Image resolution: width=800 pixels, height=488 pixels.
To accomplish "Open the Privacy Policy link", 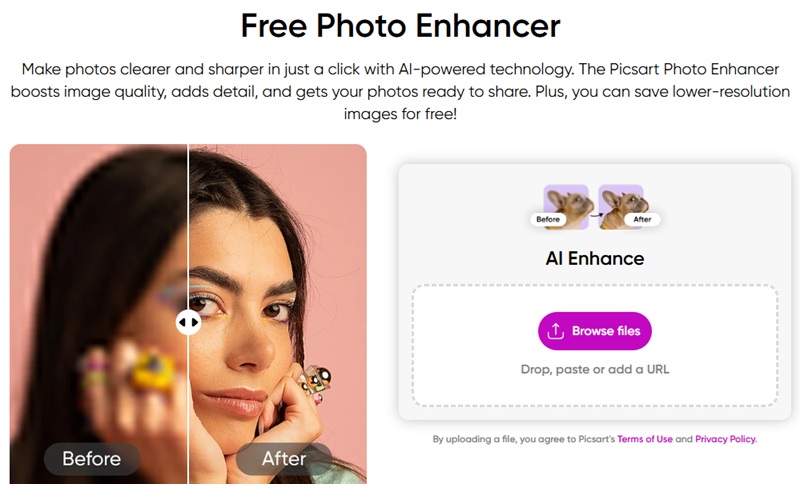I will click(726, 439).
